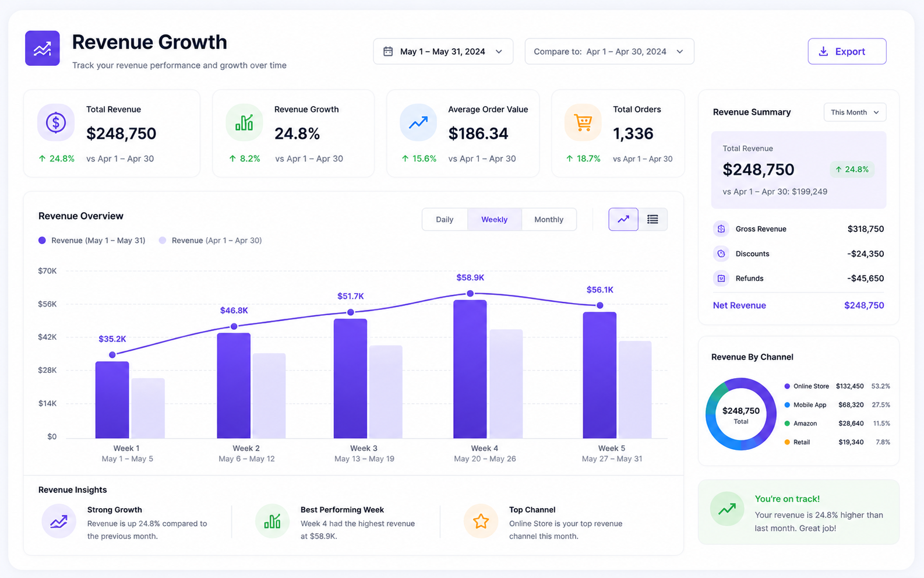The image size is (924, 578).
Task: Click the download icon on Export button
Action: click(823, 51)
